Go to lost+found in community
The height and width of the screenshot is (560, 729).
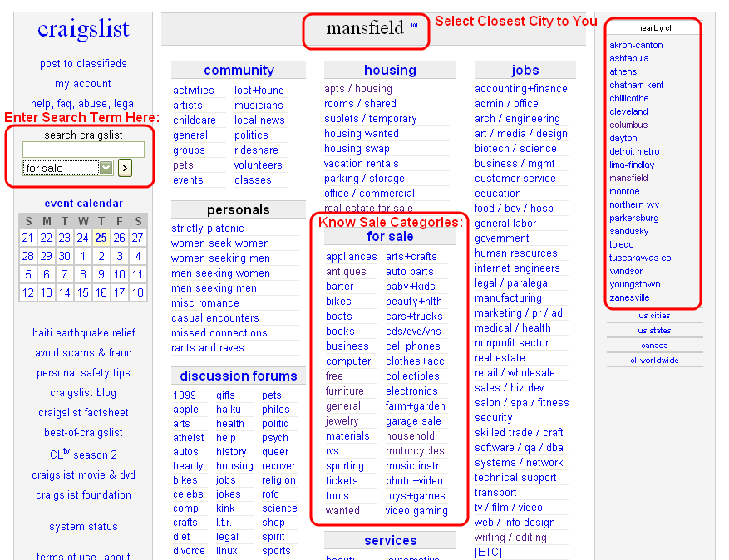pyautogui.click(x=259, y=91)
